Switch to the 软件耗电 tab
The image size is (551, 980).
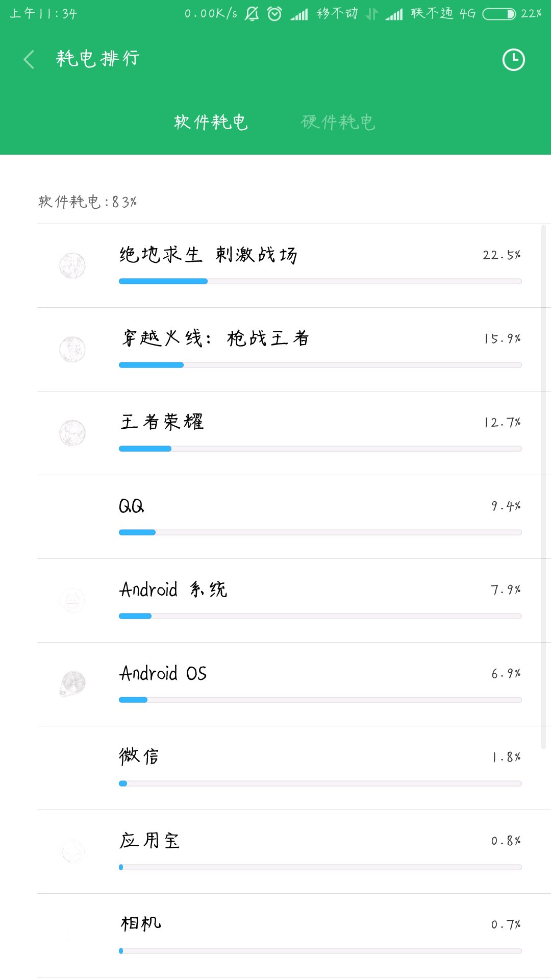(x=211, y=122)
